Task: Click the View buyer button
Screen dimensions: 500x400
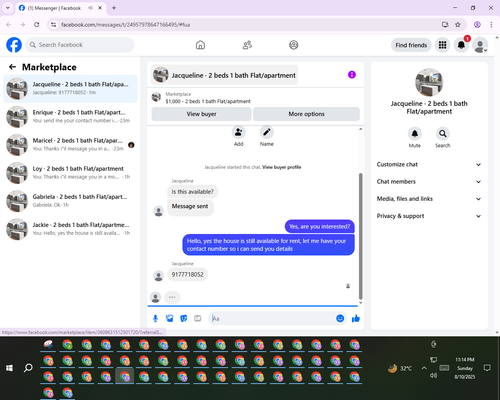Action: 201,114
